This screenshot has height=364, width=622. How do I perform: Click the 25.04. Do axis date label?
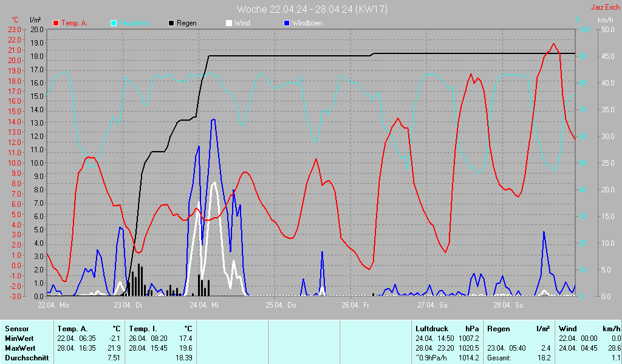point(281,305)
